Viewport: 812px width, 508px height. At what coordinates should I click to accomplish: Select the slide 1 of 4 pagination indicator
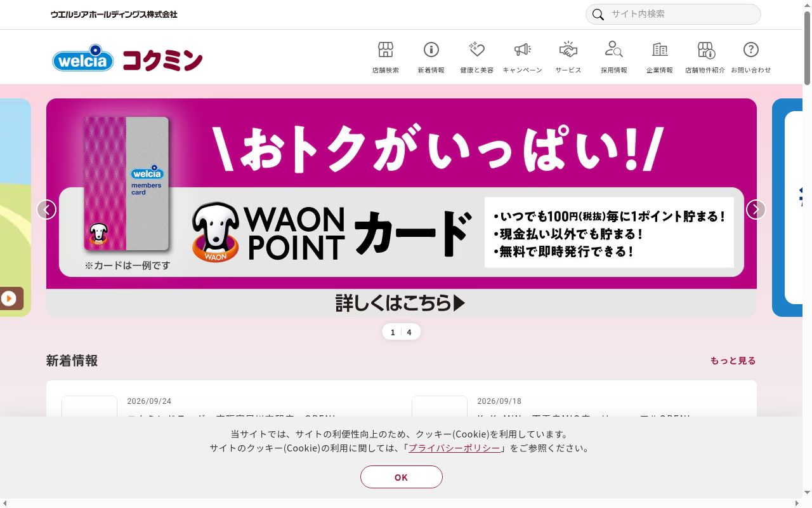401,332
